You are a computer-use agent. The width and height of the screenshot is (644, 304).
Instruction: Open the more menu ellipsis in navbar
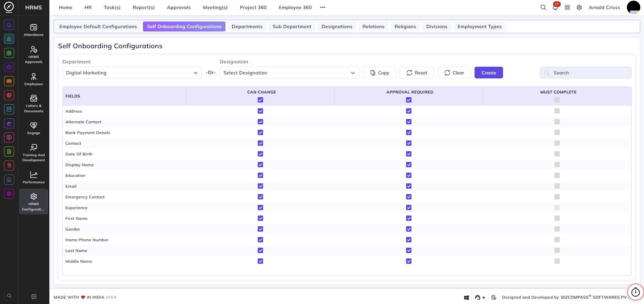coord(323,7)
